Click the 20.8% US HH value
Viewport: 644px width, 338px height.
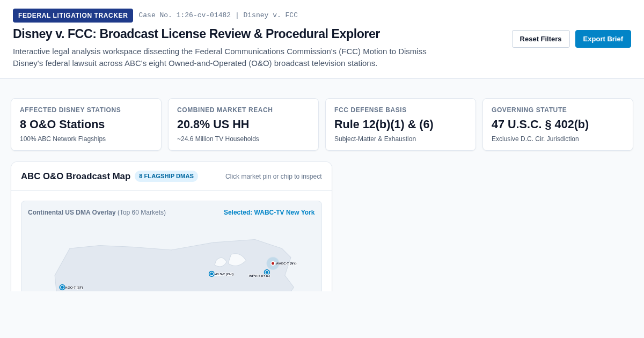tap(213, 124)
